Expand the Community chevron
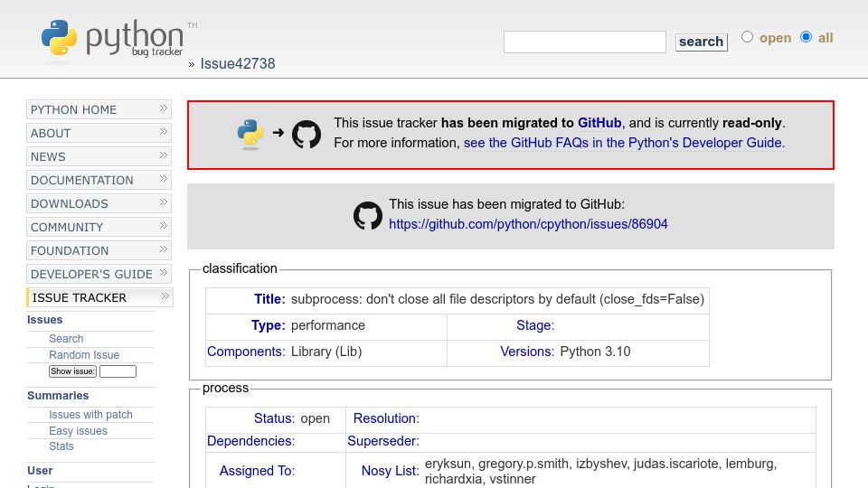868x488 pixels. (164, 226)
